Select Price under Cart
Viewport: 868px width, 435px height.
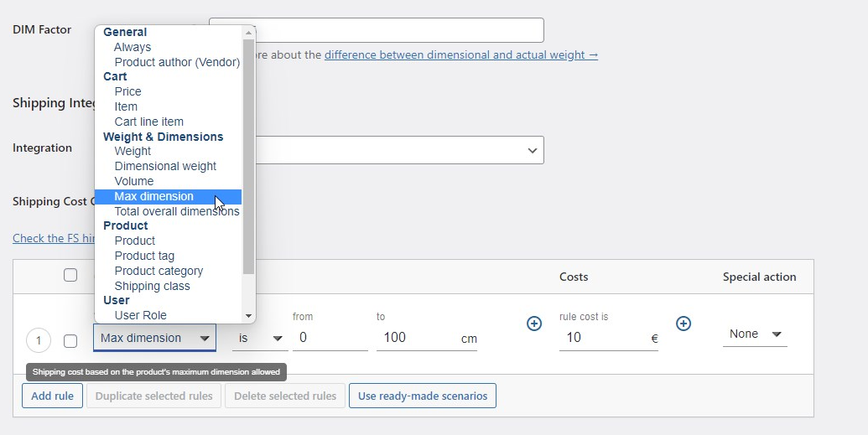169,91
